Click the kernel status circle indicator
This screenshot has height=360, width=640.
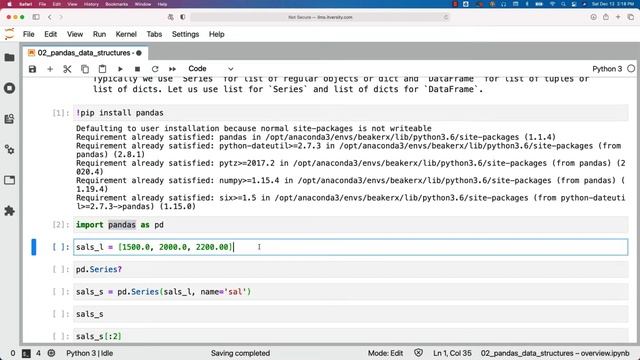(x=631, y=69)
